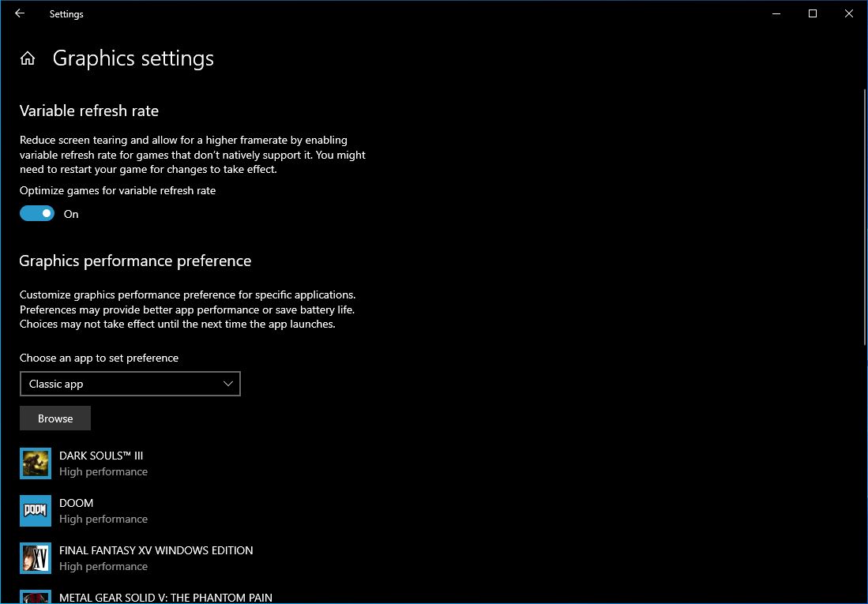Click the DARK SOULS III game icon
Viewport: 868px width, 604px height.
pos(35,463)
